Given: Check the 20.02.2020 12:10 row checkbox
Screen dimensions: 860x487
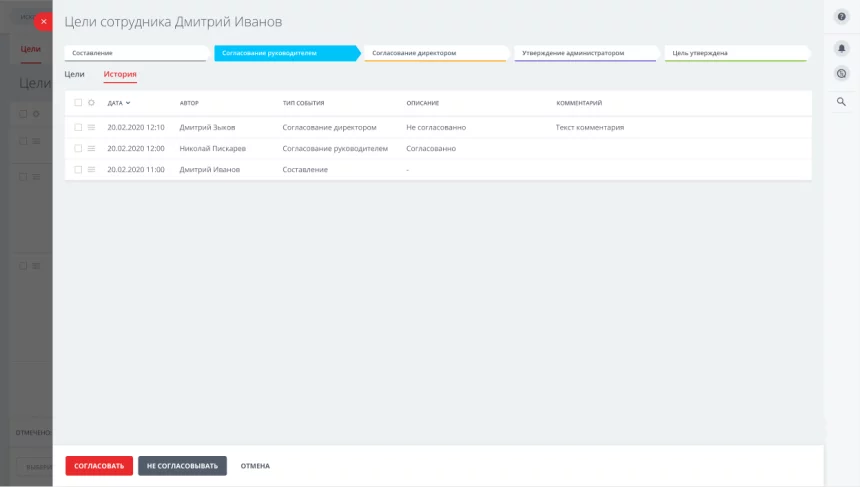Looking at the screenshot, I should [78, 127].
